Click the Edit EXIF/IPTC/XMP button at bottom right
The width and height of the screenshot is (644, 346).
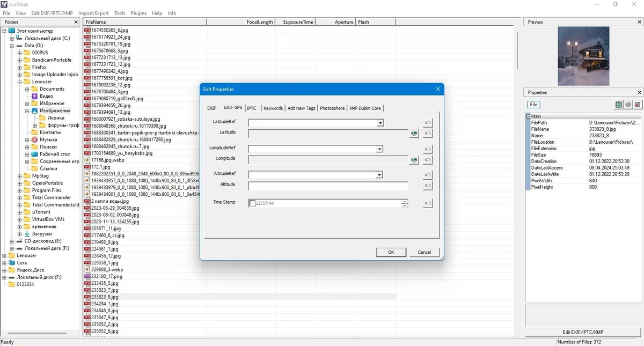pyautogui.click(x=583, y=332)
